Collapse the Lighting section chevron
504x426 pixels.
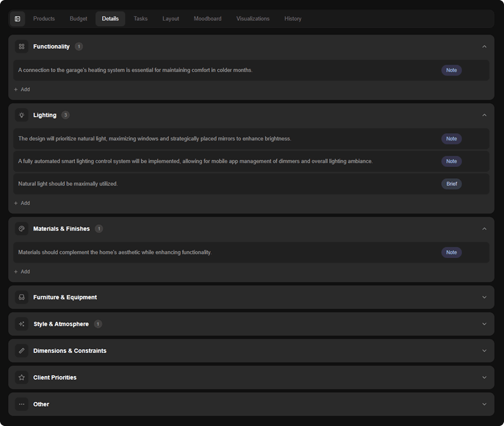coord(484,115)
